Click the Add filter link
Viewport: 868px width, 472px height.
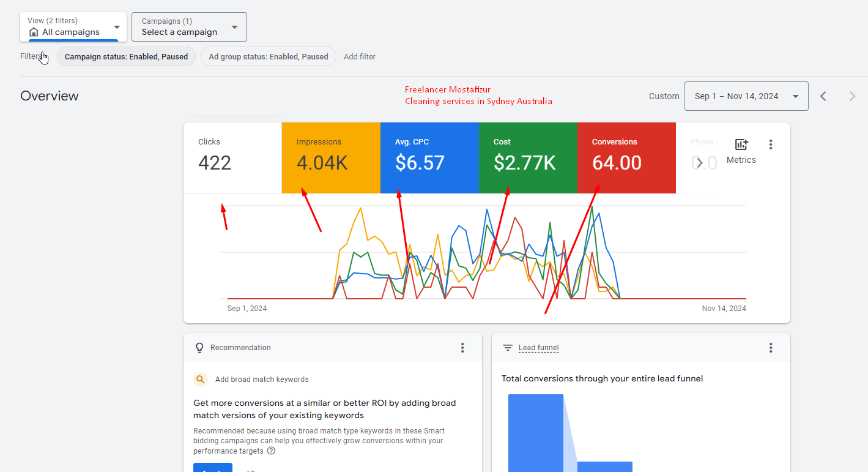click(x=360, y=56)
